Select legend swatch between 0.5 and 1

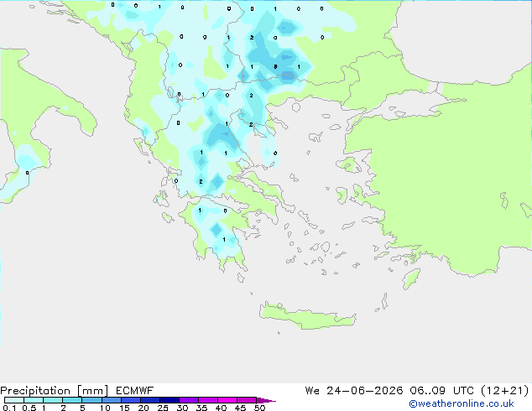coord(34,400)
